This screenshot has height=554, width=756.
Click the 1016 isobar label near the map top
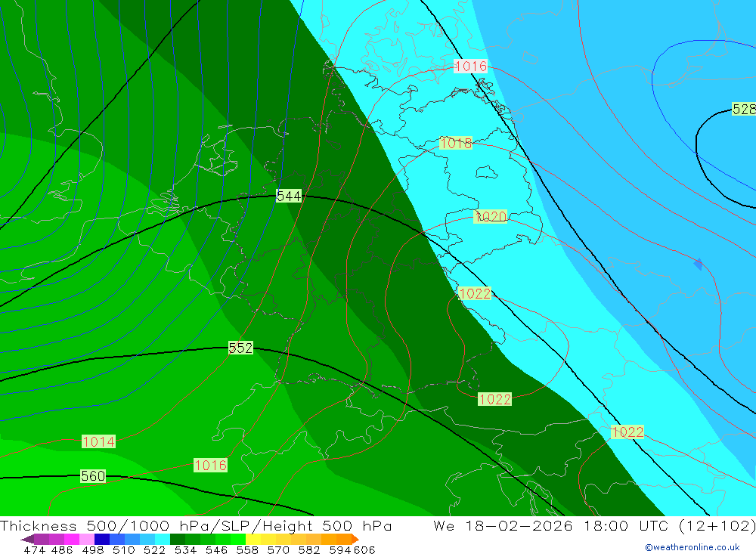pos(470,66)
